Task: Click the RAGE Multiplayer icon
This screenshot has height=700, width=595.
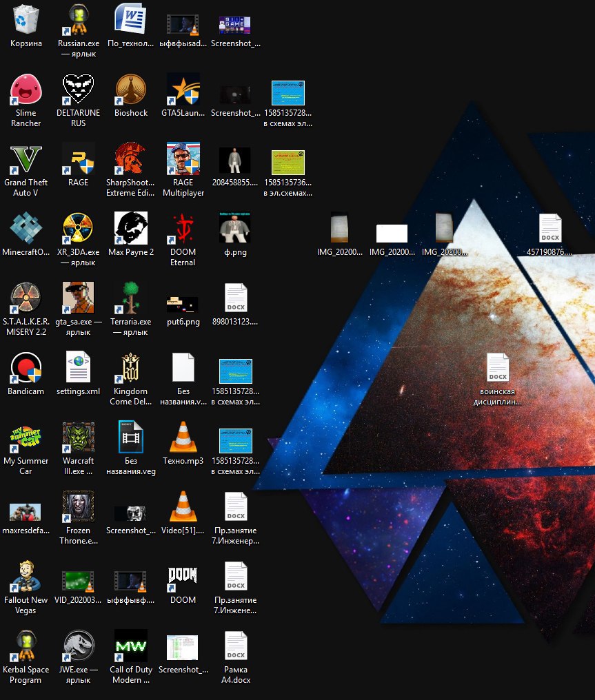Action: (x=183, y=159)
